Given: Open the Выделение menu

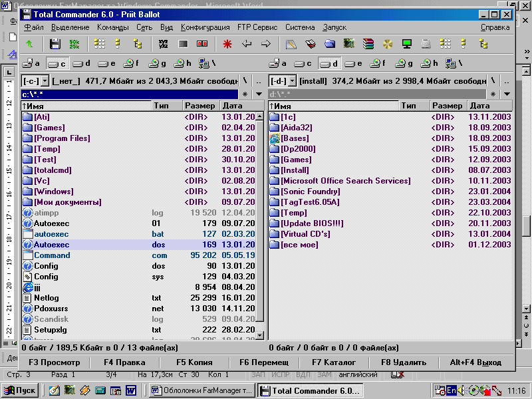Looking at the screenshot, I should pos(70,27).
